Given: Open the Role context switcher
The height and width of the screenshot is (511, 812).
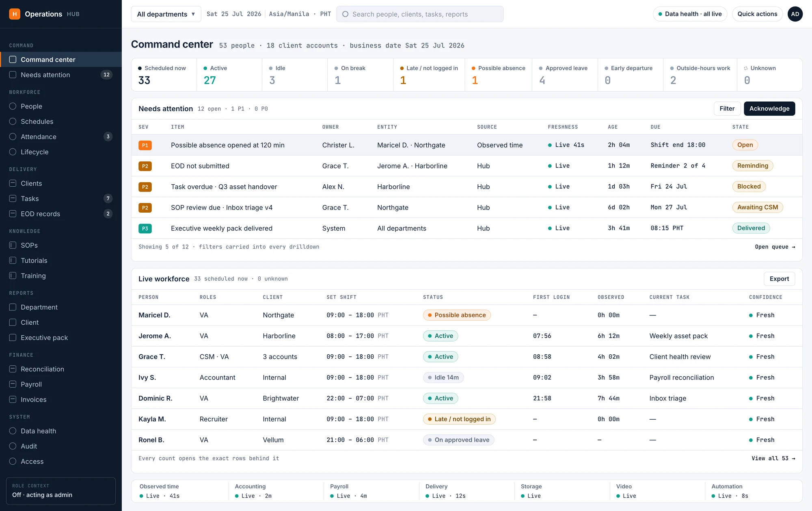Looking at the screenshot, I should (61, 491).
